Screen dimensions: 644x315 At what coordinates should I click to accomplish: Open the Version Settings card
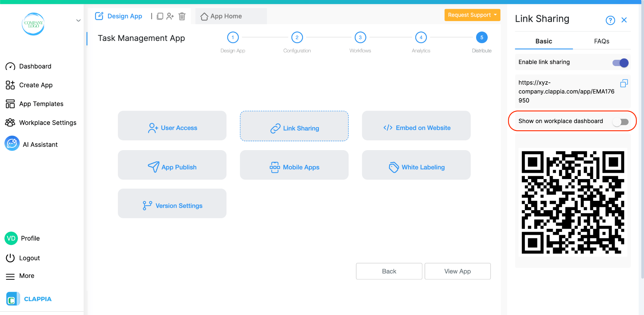(x=172, y=203)
